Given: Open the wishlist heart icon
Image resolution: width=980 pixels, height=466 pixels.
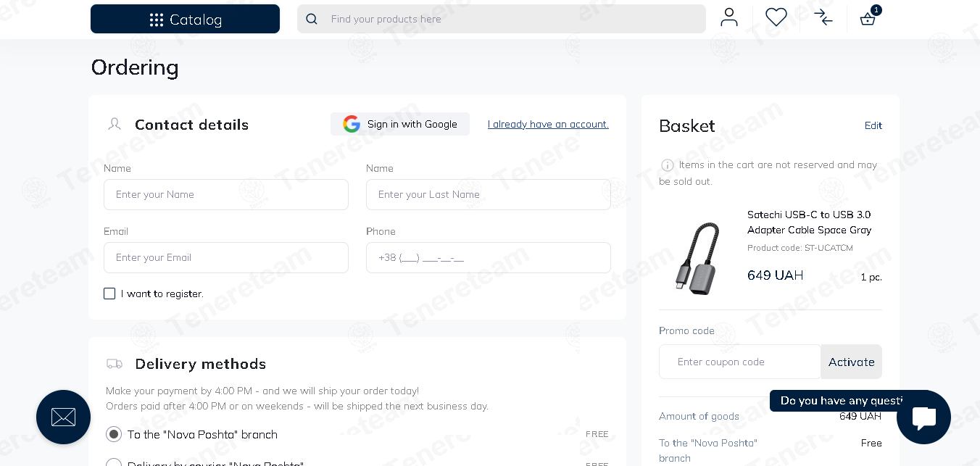Looking at the screenshot, I should point(776,17).
